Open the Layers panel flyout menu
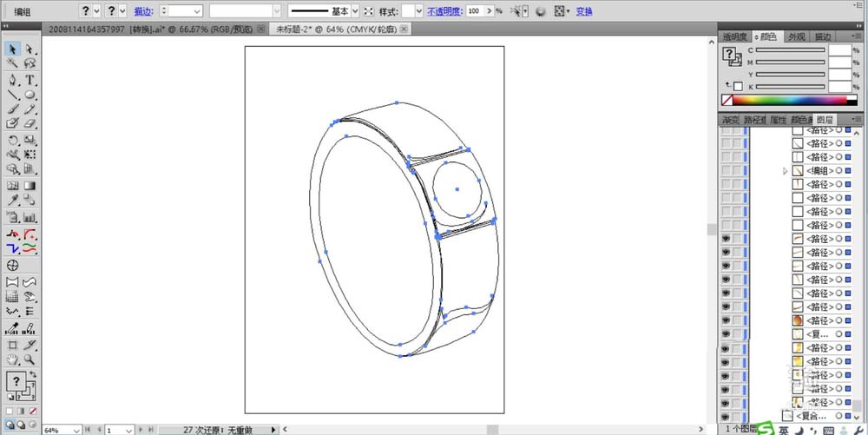The image size is (868, 435). [x=857, y=119]
